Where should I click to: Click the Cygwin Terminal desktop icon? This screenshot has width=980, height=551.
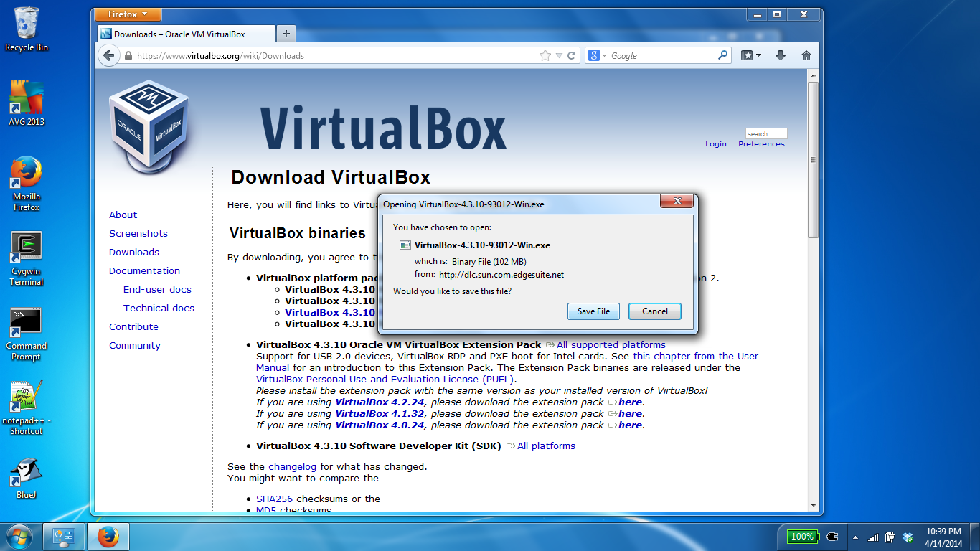pos(27,259)
